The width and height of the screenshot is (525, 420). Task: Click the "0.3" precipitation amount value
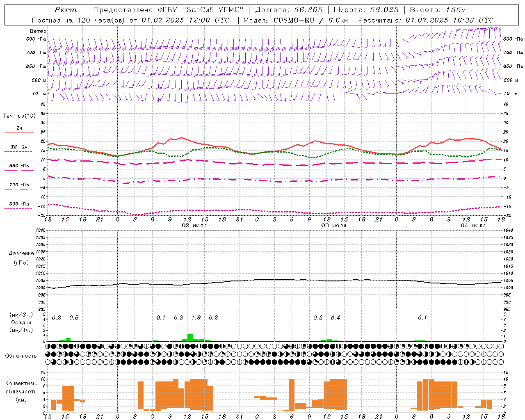(x=178, y=317)
